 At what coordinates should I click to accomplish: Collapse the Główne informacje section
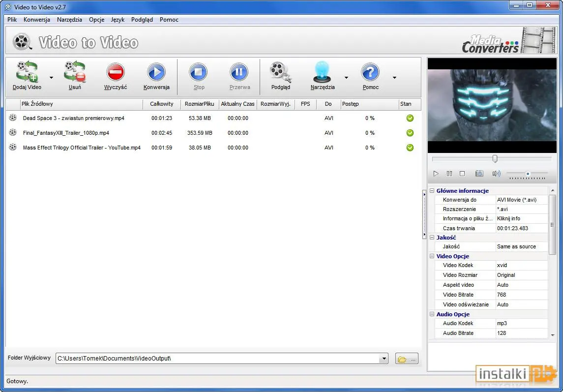pos(432,191)
